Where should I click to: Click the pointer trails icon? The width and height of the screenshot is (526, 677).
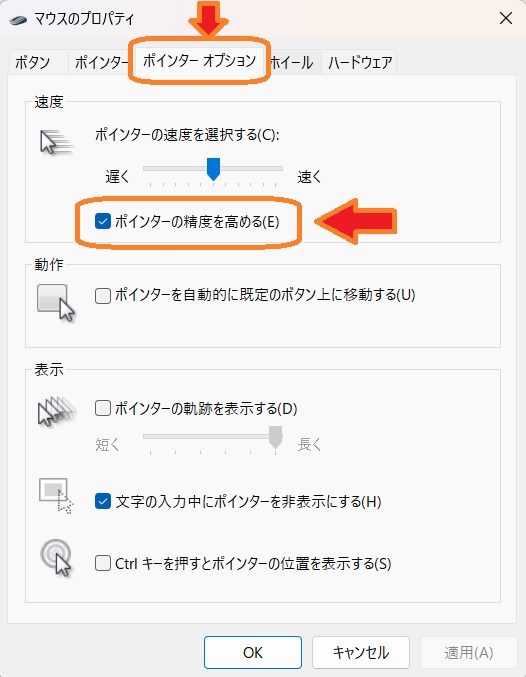(x=57, y=411)
